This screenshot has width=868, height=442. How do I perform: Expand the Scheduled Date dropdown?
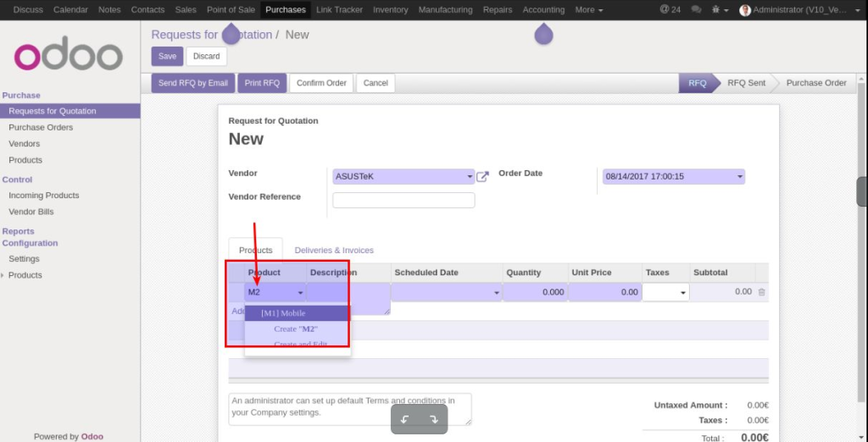click(496, 293)
